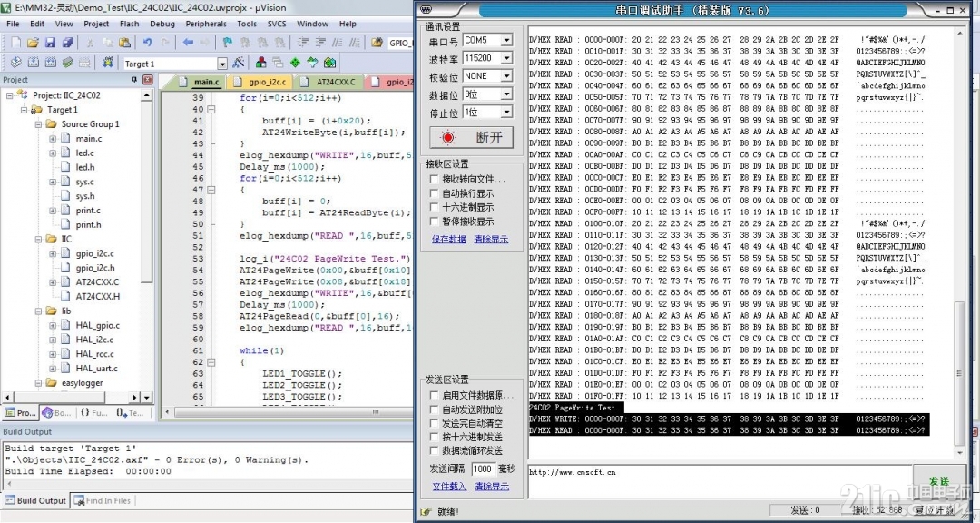Click the Translate current file icon

pyautogui.click(x=16, y=64)
